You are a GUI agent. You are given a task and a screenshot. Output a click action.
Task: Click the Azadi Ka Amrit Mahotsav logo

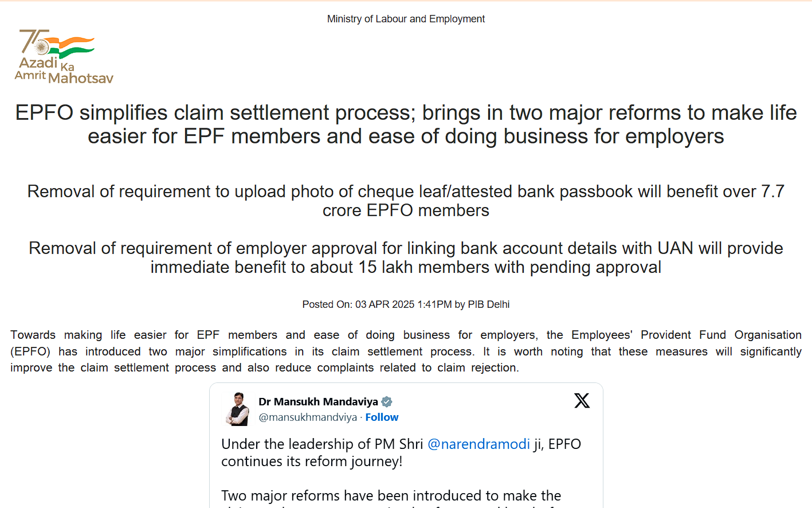pyautogui.click(x=63, y=56)
